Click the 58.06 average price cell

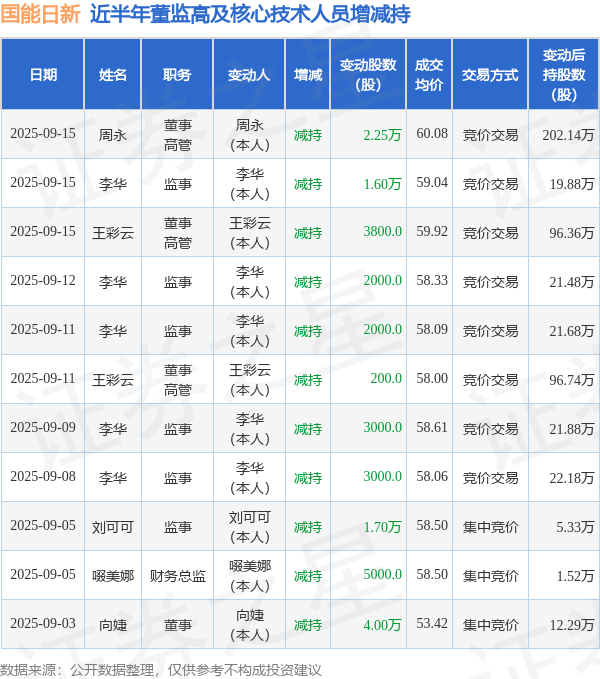[x=432, y=476]
